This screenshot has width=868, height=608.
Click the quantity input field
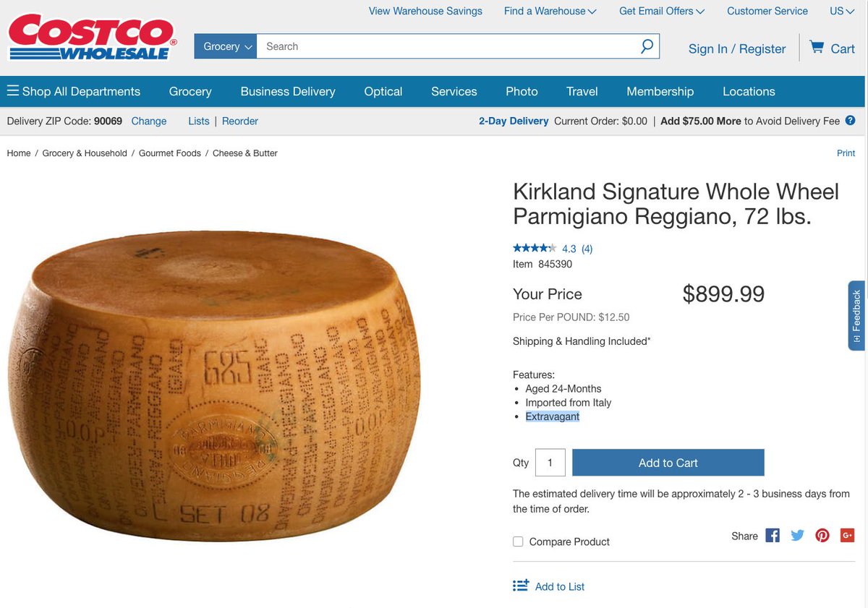pos(550,463)
